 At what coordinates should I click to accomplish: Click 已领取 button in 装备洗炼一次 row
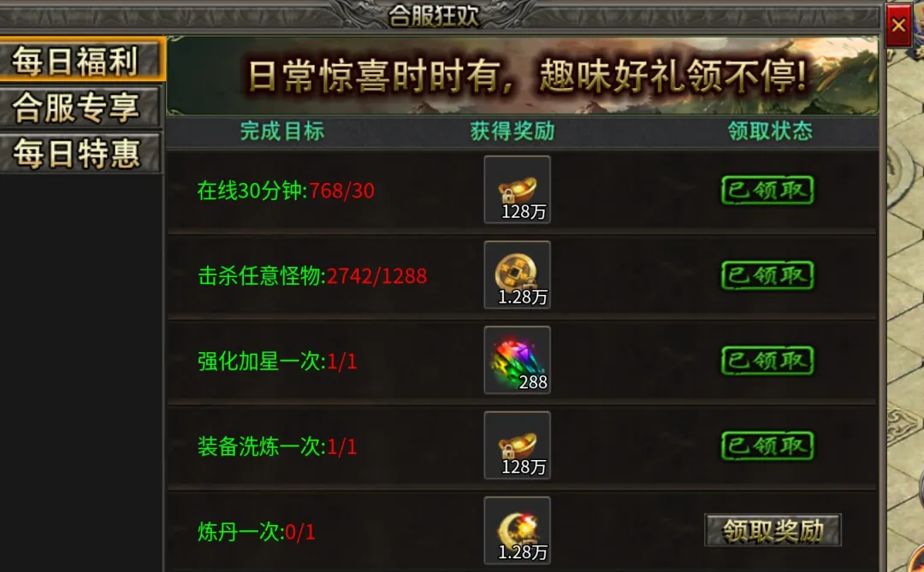click(767, 445)
